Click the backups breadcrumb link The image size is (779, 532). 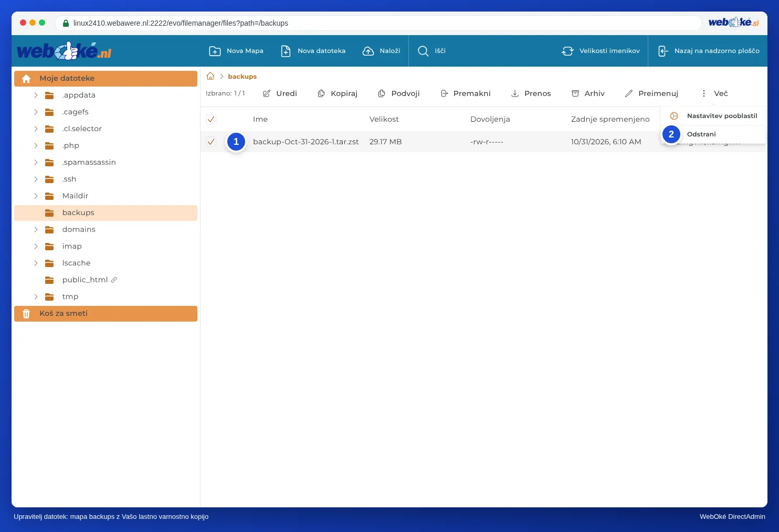pyautogui.click(x=243, y=77)
